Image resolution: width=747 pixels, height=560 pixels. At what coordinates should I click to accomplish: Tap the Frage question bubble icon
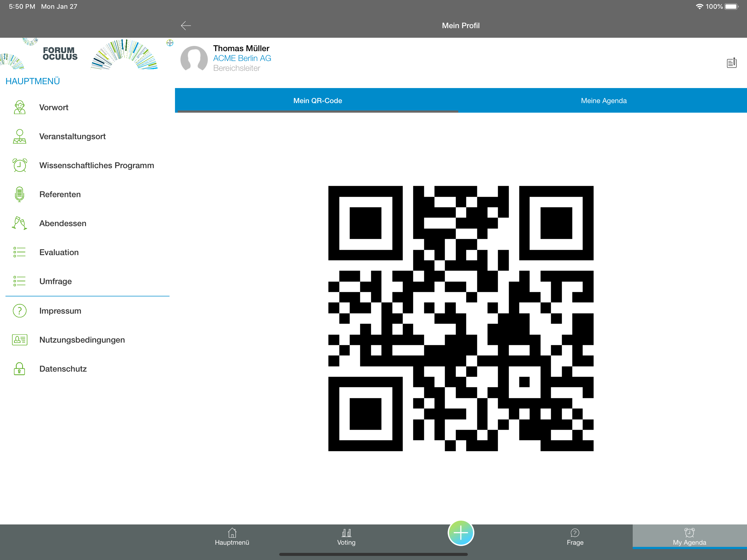pyautogui.click(x=575, y=533)
